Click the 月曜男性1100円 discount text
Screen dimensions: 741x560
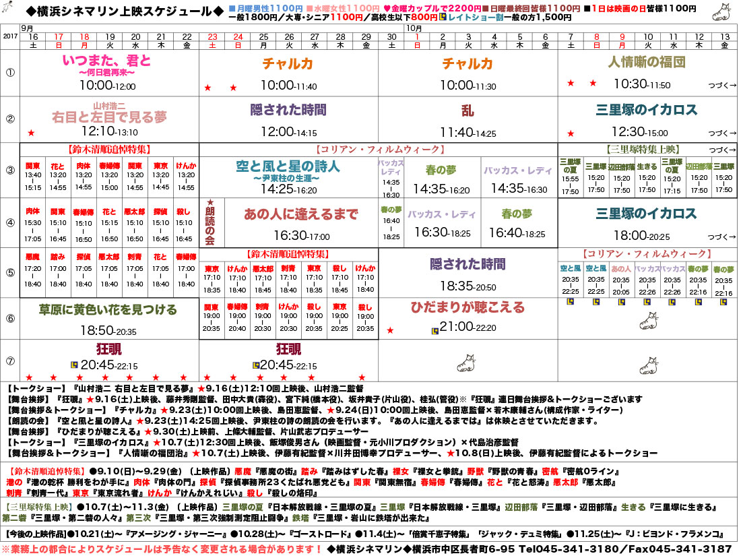[270, 9]
